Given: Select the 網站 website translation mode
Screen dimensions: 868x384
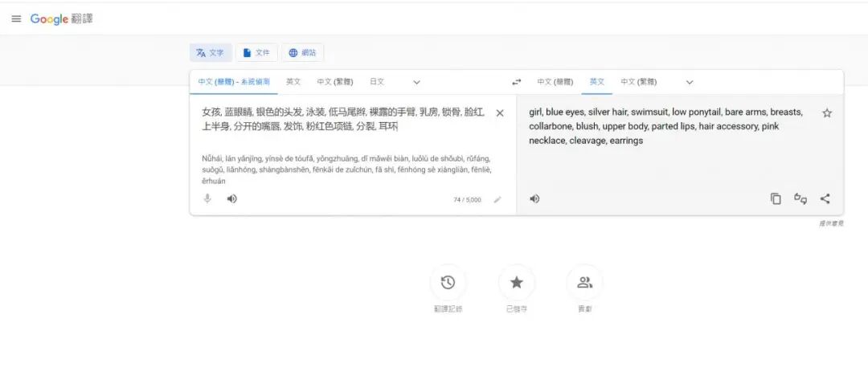Looking at the screenshot, I should coord(302,53).
